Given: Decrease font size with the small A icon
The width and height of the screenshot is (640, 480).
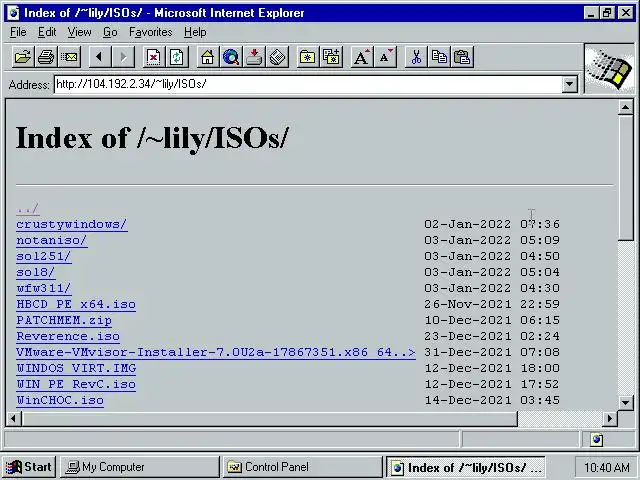Looking at the screenshot, I should coord(385,57).
